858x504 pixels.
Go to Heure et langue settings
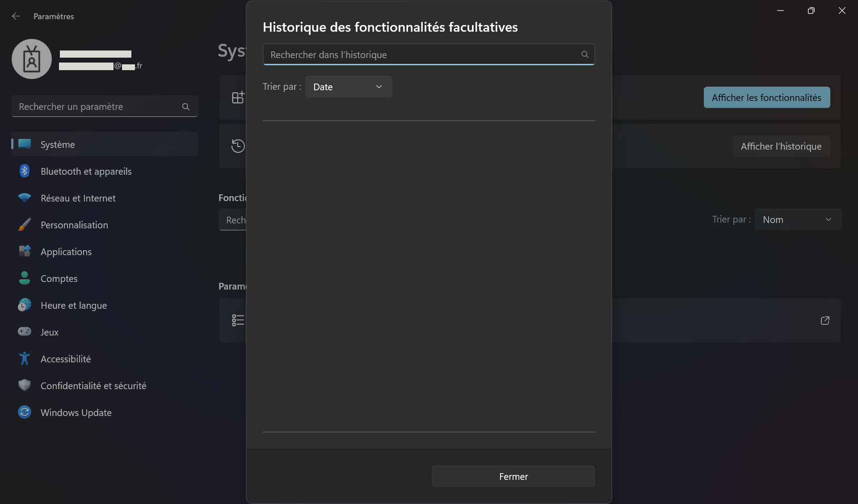pyautogui.click(x=73, y=305)
